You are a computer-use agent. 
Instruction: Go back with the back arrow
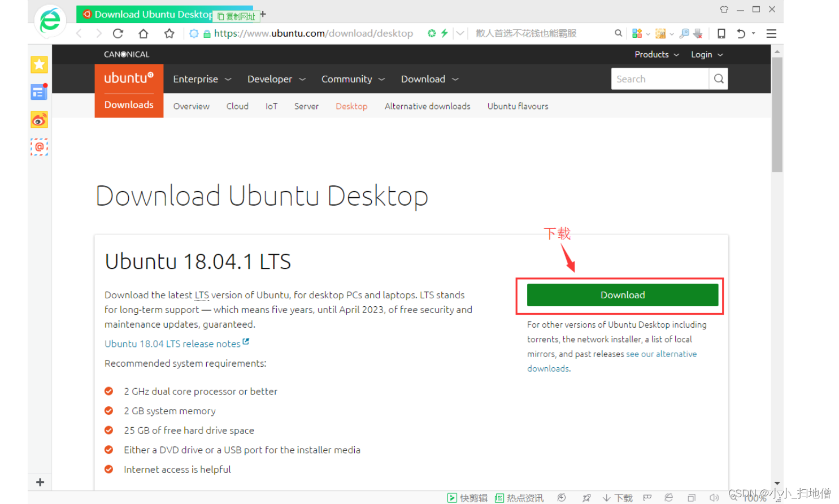[x=79, y=33]
